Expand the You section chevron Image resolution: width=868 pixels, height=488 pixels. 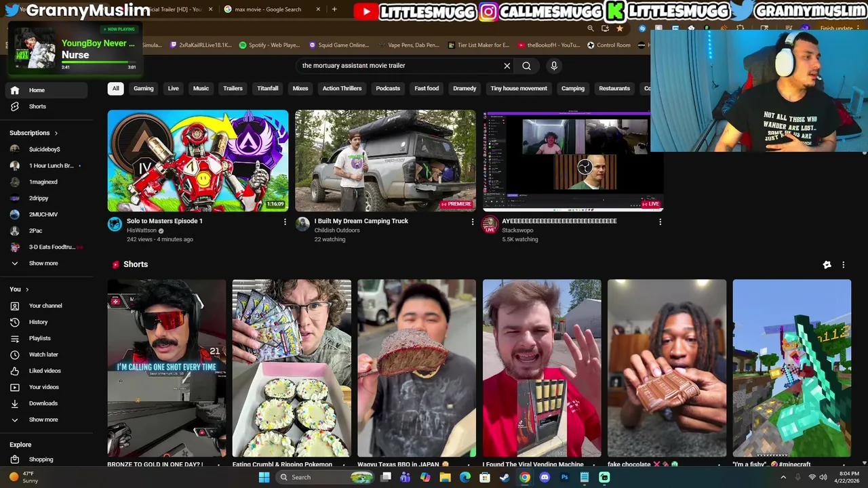click(x=27, y=289)
